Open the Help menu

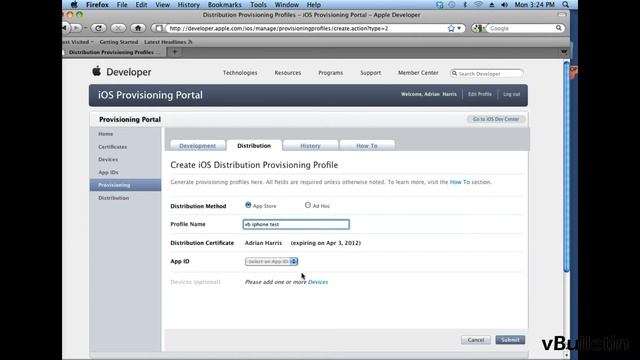tap(313, 4)
